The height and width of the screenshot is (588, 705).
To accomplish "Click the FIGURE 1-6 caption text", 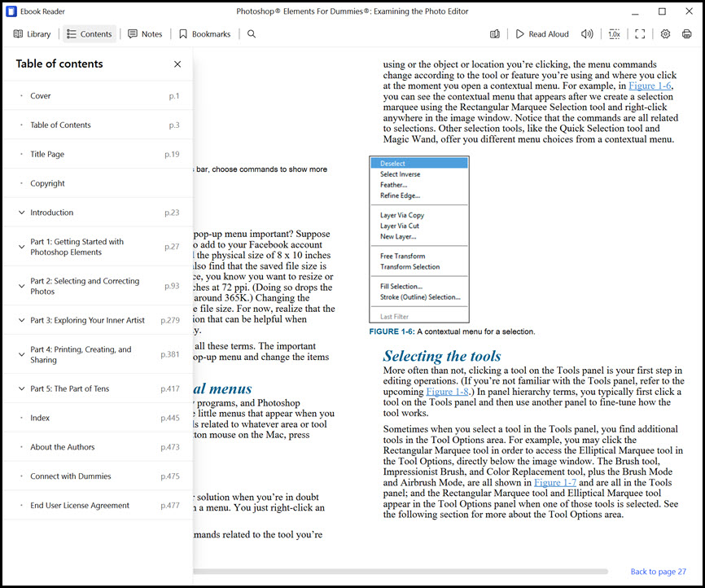I will point(452,331).
